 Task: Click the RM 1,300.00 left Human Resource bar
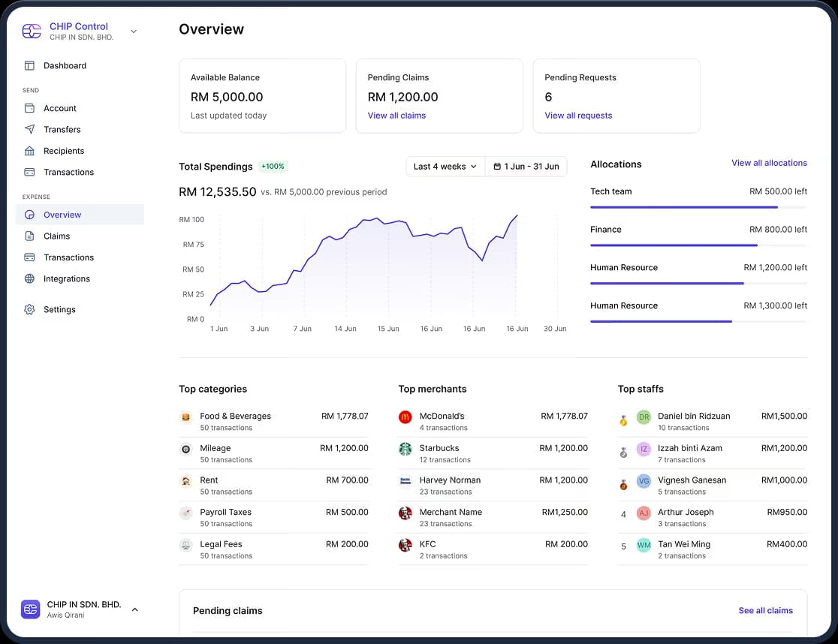698,321
